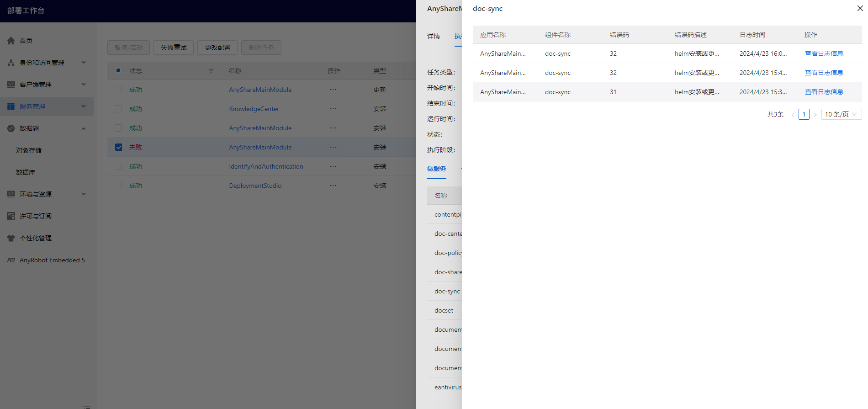The height and width of the screenshot is (409, 868).
Task: Open the DeploymentStudio task link
Action: [255, 186]
